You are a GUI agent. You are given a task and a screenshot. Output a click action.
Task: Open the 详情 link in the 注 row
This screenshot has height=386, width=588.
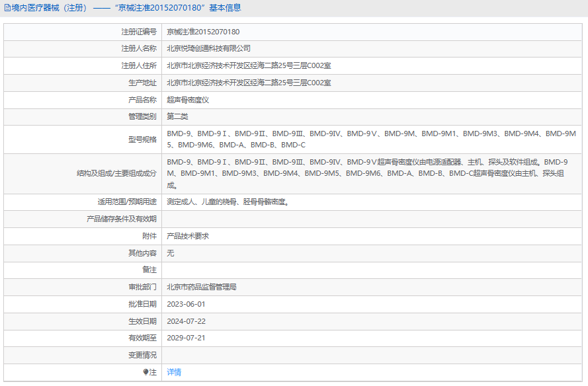pos(174,372)
